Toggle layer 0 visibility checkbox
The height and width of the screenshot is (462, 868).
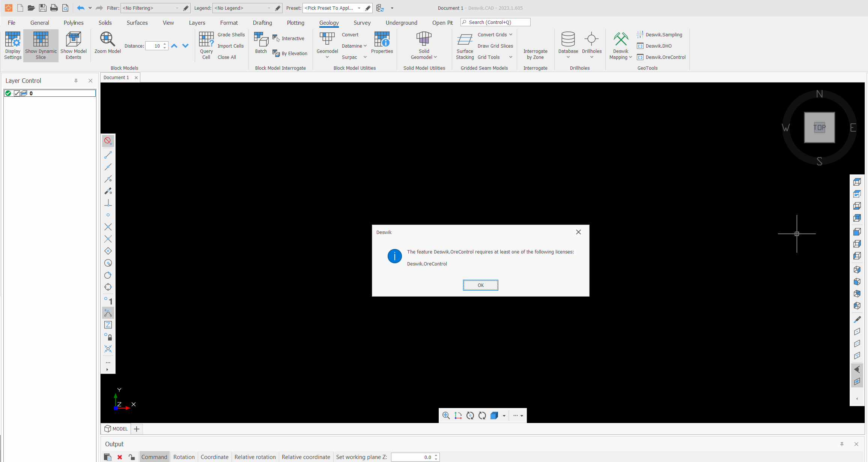tap(17, 93)
